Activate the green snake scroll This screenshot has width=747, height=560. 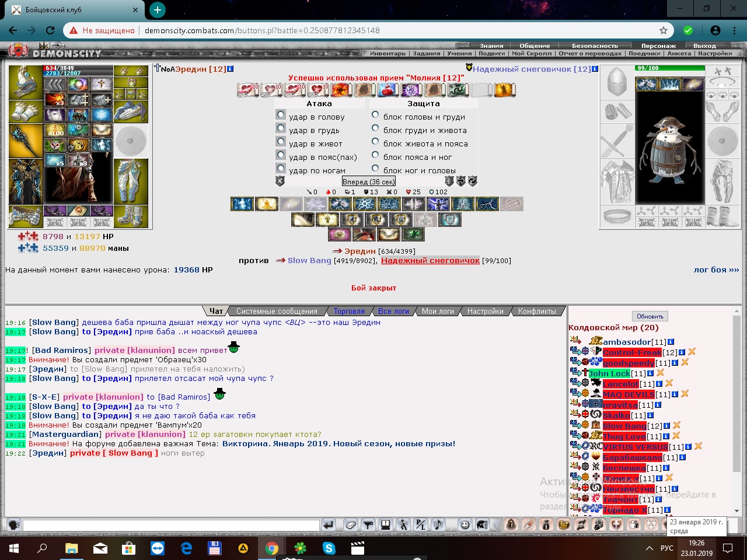[x=458, y=90]
